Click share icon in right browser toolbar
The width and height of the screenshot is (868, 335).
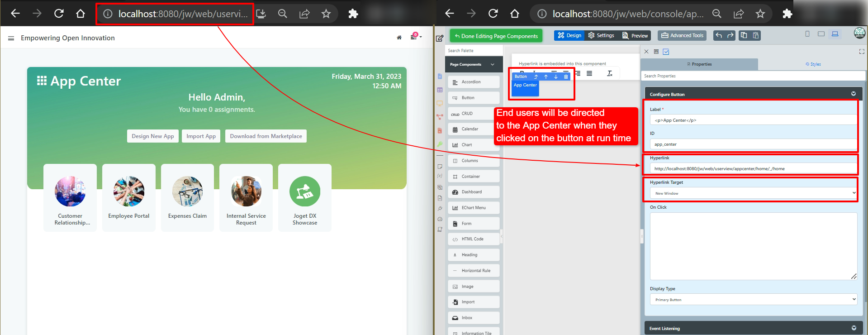(739, 14)
